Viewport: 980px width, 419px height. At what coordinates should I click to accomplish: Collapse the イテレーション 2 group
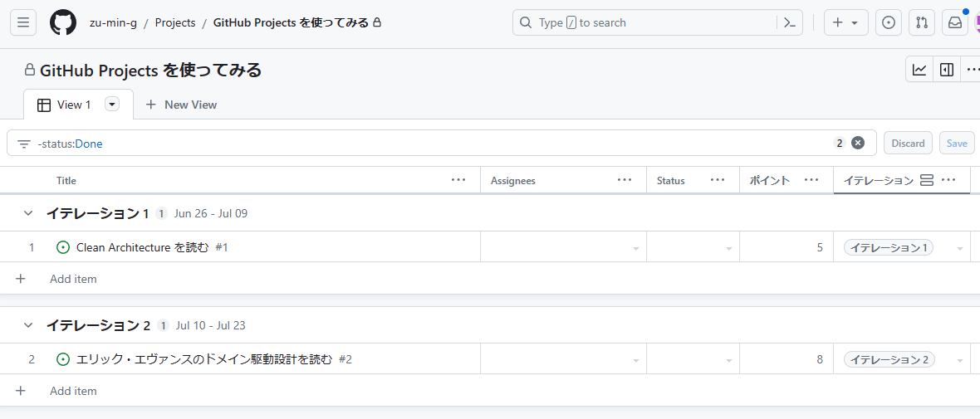pos(28,325)
